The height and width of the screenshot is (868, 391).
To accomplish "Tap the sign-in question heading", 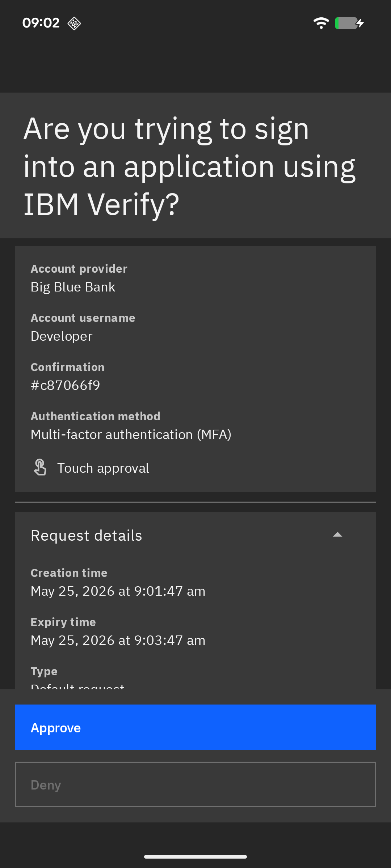I will [x=190, y=166].
